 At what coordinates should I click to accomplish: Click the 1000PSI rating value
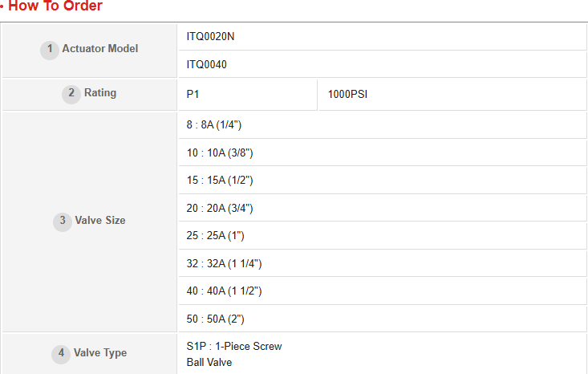click(348, 95)
